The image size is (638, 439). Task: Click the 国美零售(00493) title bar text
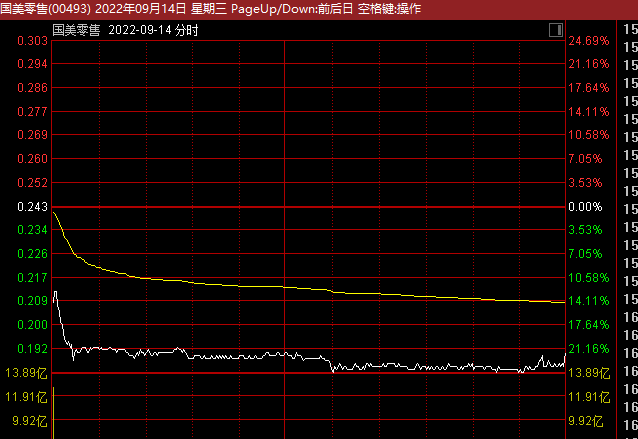(x=47, y=9)
